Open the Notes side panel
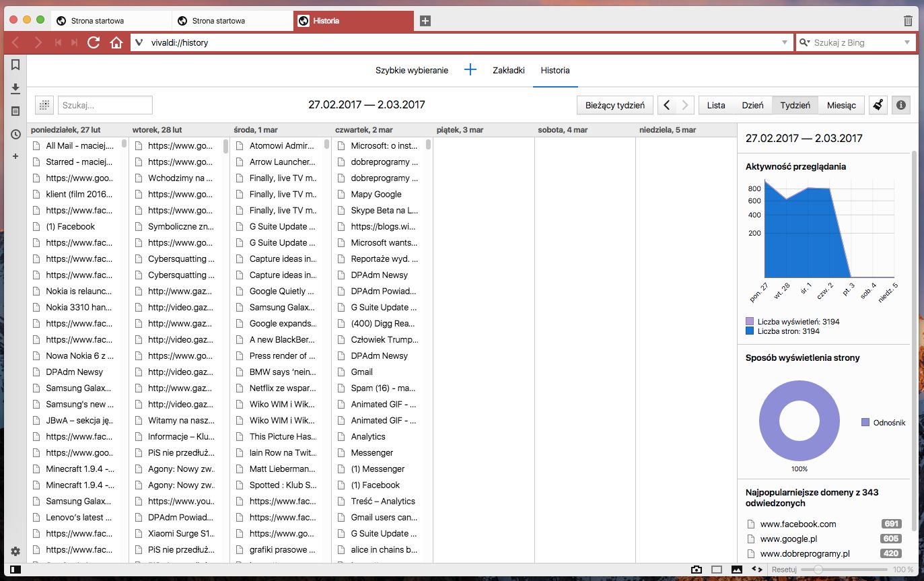924x581 pixels. pos(15,111)
